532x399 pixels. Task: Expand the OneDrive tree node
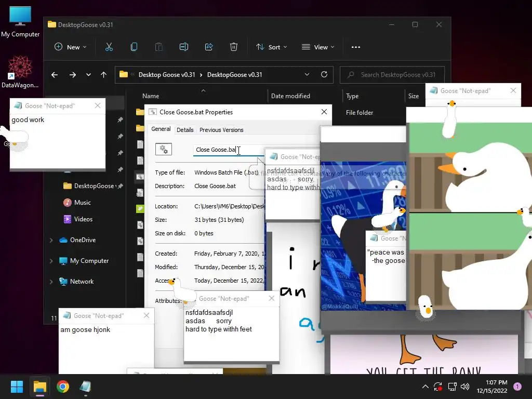[x=51, y=240]
